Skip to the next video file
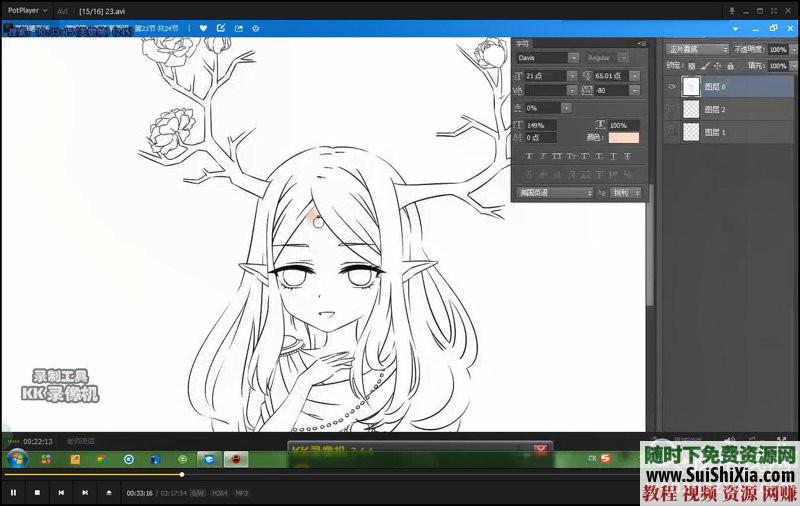800x506 pixels. 85,493
